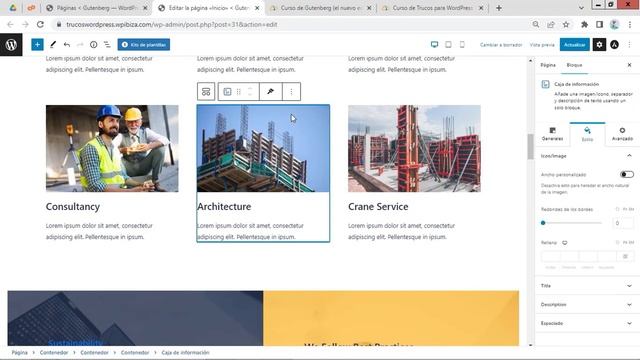Click the border radius number field
Image resolution: width=640 pixels, height=360 pixels.
click(623, 223)
